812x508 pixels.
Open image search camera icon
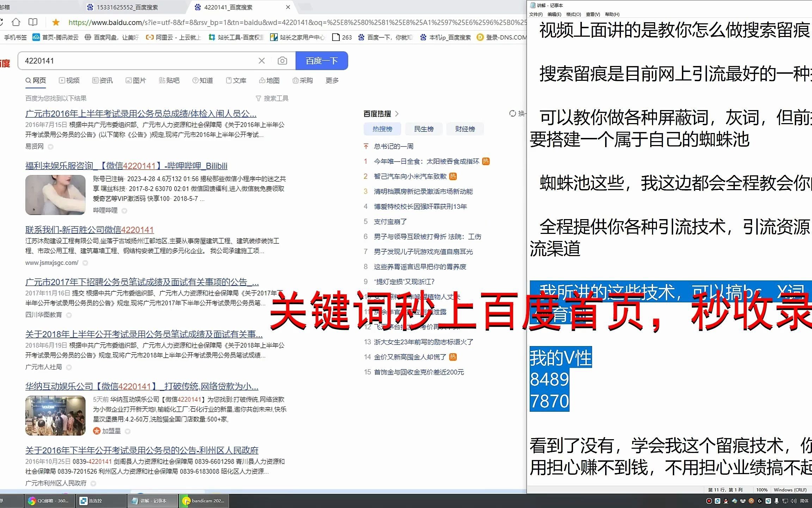click(x=282, y=61)
